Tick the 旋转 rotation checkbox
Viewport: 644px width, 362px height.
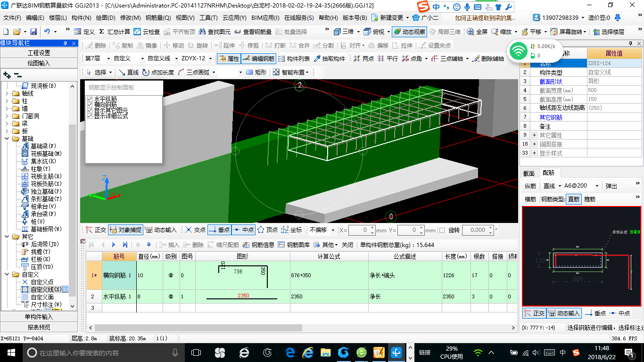coord(442,230)
